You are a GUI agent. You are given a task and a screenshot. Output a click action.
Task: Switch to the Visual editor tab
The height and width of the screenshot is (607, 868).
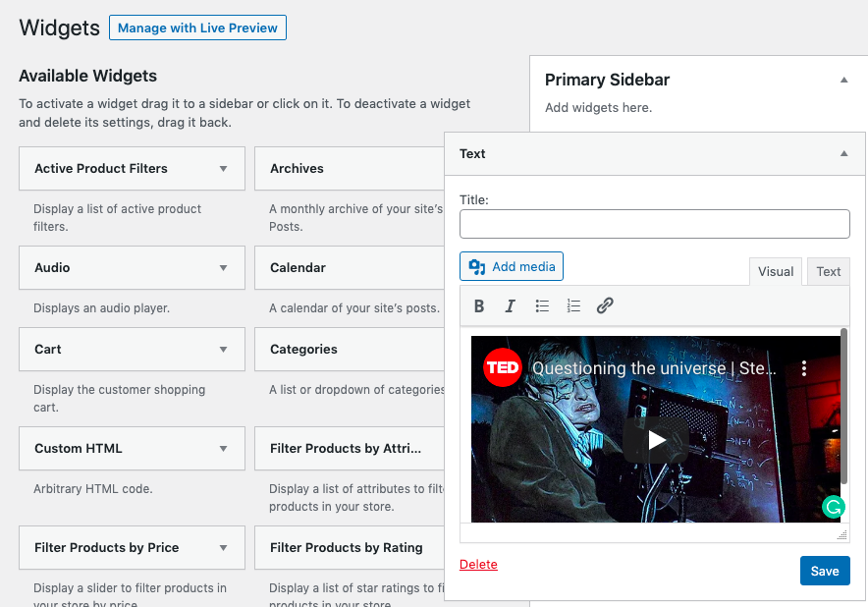[x=776, y=271]
